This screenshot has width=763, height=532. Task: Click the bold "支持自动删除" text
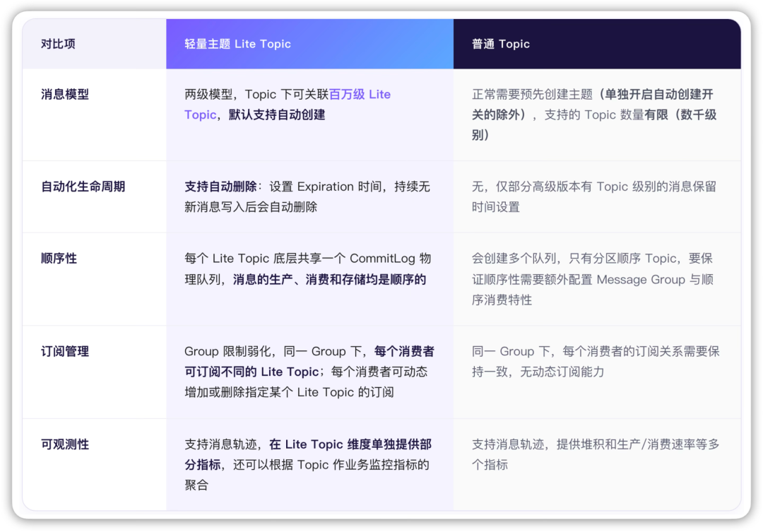tap(220, 187)
